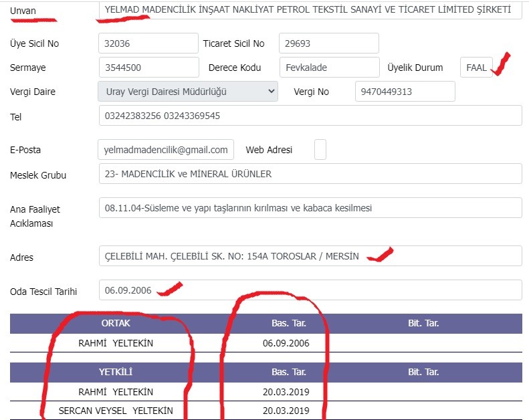Click the Ana Faaliyet Açıklaması field

tap(310, 208)
